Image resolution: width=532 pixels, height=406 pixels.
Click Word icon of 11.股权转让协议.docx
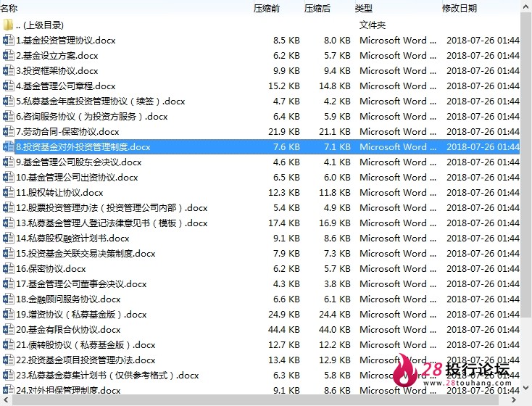tap(8, 192)
